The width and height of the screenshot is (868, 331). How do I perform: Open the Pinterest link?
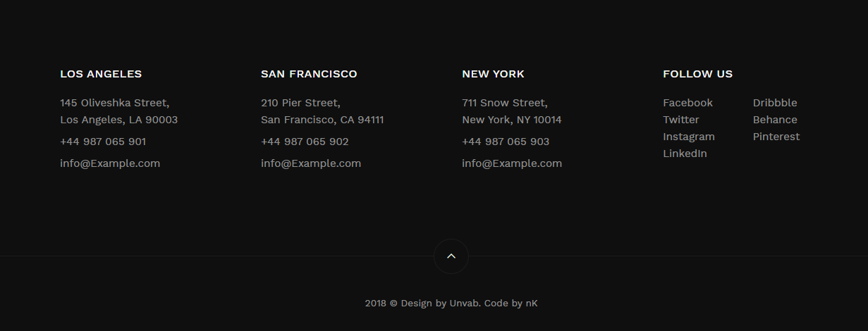[x=776, y=137]
